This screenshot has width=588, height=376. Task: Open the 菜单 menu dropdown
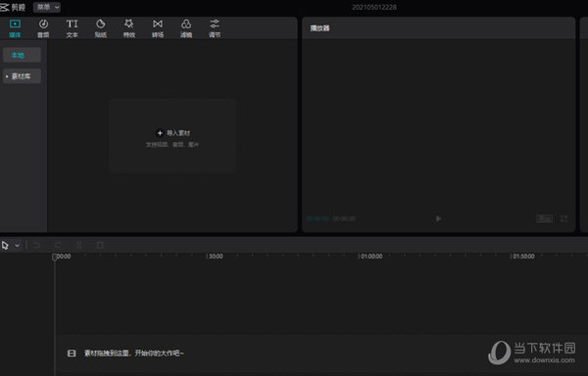click(x=47, y=7)
